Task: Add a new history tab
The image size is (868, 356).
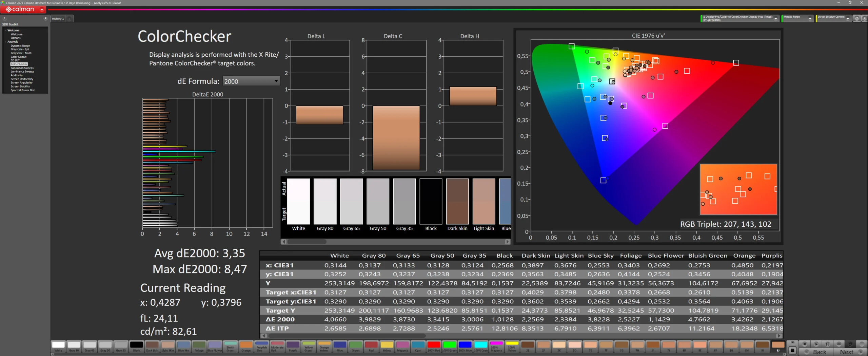Action: [x=69, y=19]
